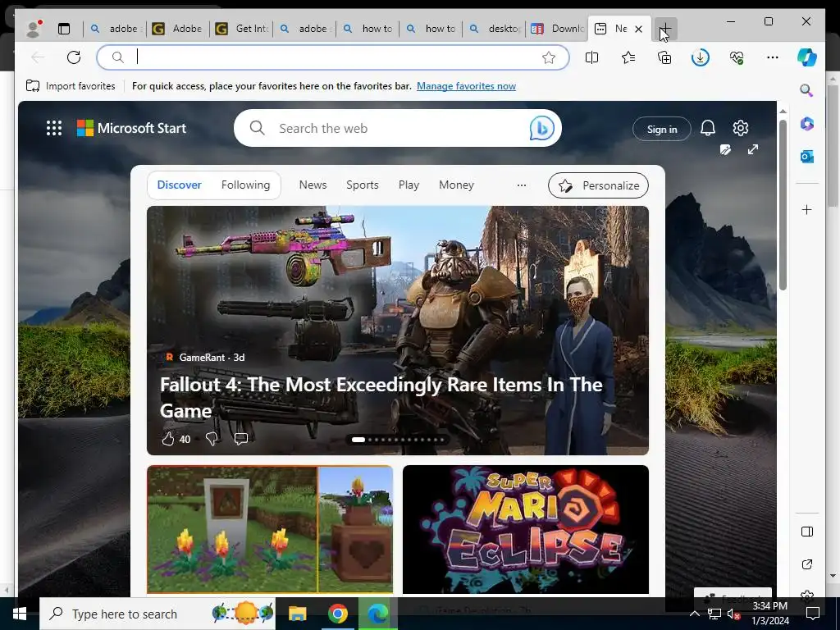Dislike the Fallout 4 article

pos(212,440)
